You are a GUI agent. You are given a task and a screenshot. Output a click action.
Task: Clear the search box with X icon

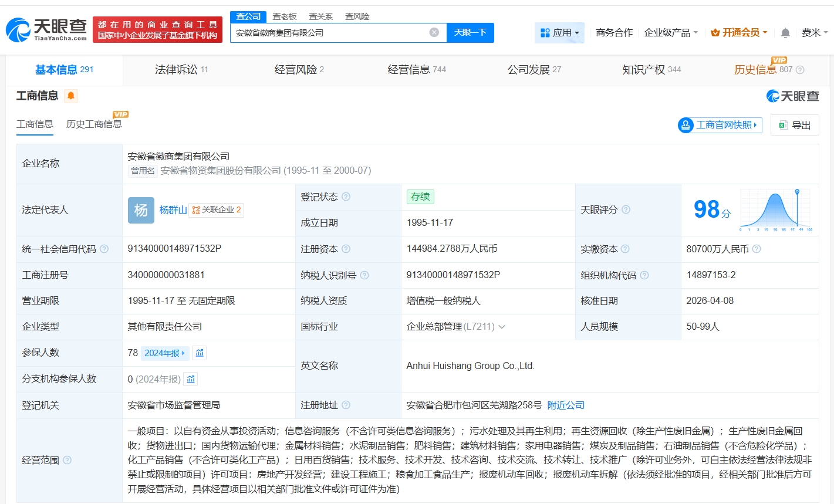(434, 33)
